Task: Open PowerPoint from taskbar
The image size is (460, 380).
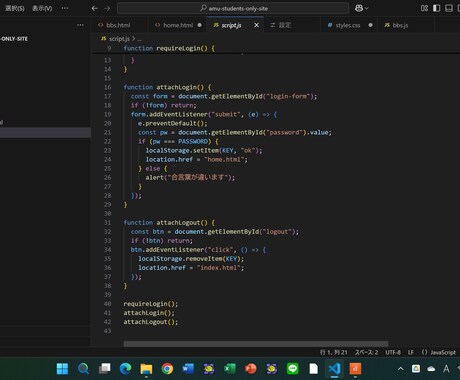Action: coord(251,369)
